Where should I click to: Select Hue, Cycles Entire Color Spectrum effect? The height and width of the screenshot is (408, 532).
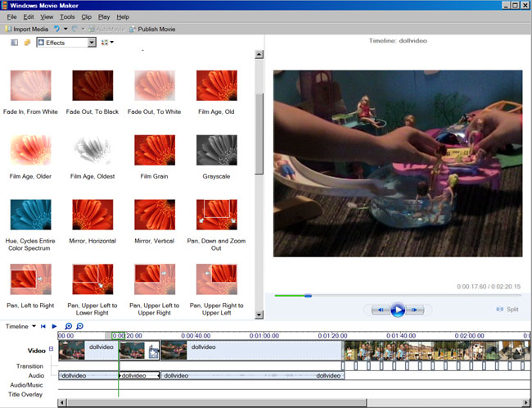click(x=30, y=225)
